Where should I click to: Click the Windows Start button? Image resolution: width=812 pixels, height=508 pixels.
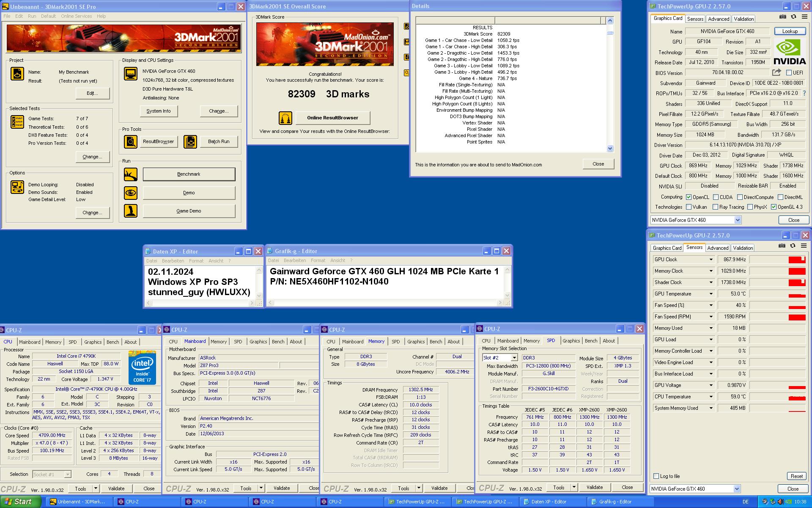[21, 502]
